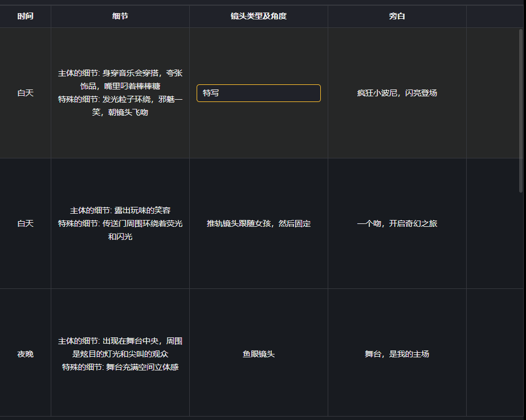This screenshot has height=420, width=526.
Task: Click the 出现在舞台中央 details cell
Action: [x=120, y=354]
